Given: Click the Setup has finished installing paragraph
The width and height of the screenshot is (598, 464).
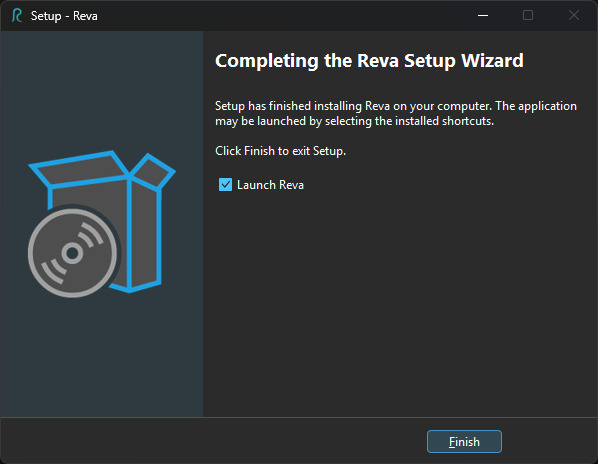Looking at the screenshot, I should [x=396, y=113].
